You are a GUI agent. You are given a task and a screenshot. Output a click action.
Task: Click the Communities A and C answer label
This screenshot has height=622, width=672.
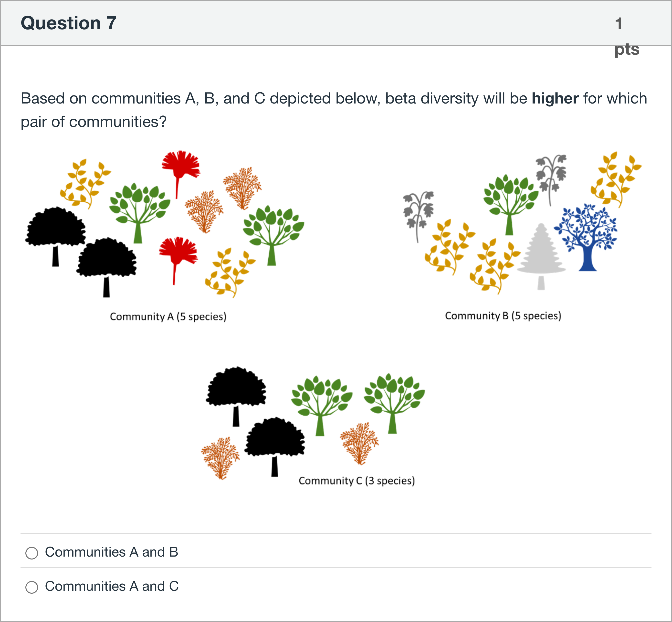coord(112,586)
